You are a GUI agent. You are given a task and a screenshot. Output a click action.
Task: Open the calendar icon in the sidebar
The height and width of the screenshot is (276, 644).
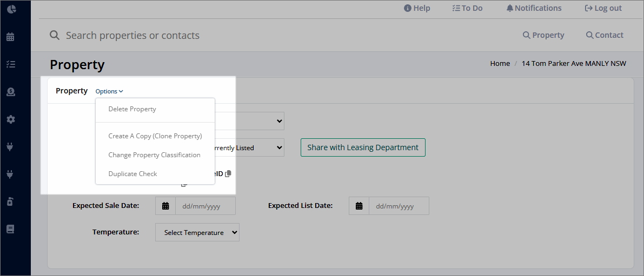[11, 37]
